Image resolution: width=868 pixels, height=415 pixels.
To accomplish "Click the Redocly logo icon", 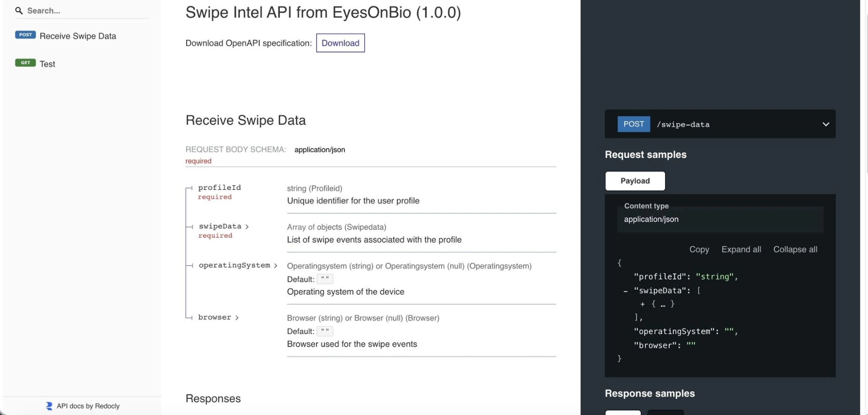I will coord(49,406).
